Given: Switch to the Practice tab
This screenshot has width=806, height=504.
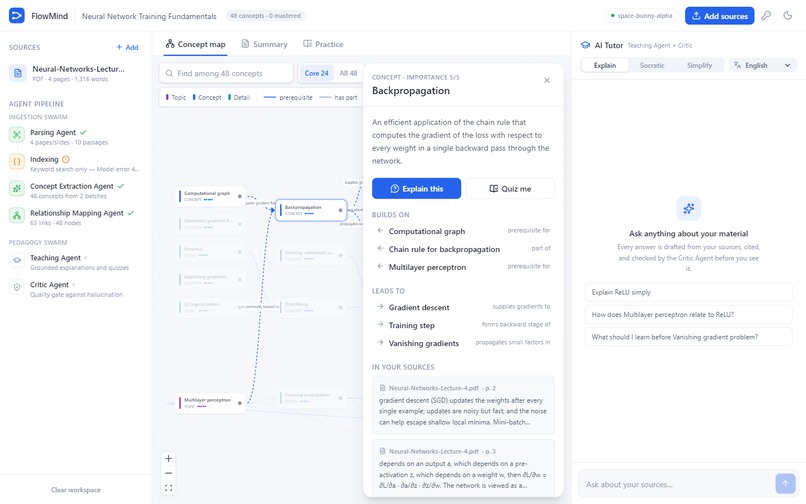Looking at the screenshot, I should [x=323, y=44].
